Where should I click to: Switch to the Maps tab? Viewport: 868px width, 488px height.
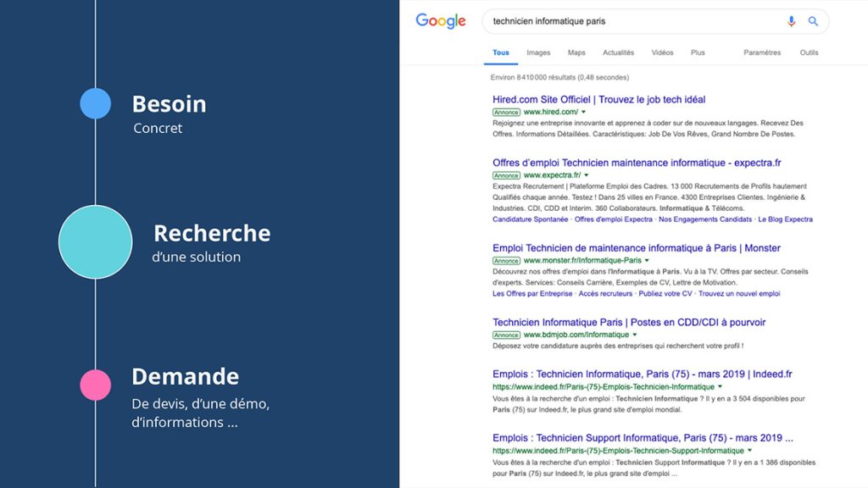(x=576, y=53)
